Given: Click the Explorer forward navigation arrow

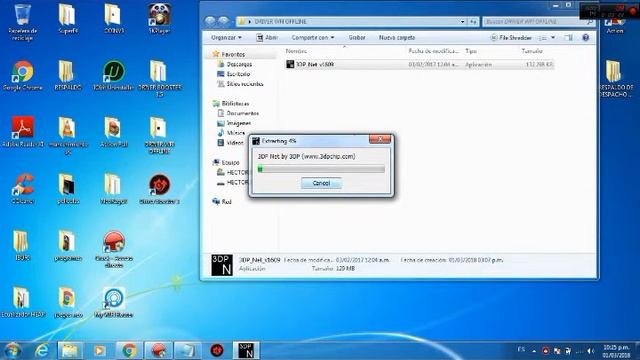Looking at the screenshot, I should pyautogui.click(x=224, y=21).
